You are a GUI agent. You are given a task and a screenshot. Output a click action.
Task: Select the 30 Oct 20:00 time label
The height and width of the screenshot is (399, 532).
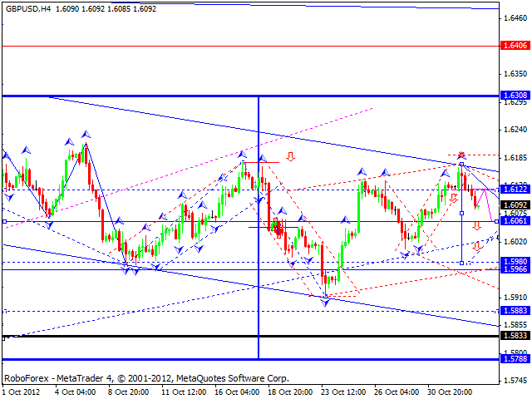[451, 391]
